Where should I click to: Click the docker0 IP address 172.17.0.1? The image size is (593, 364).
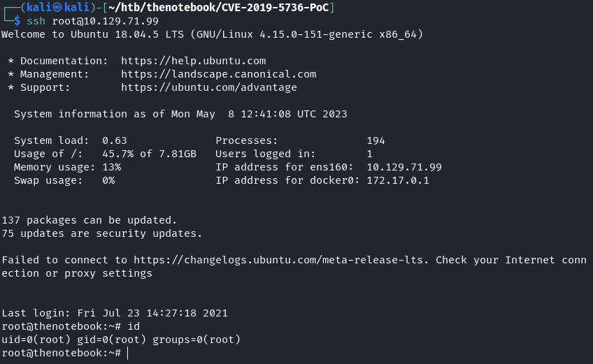(397, 180)
